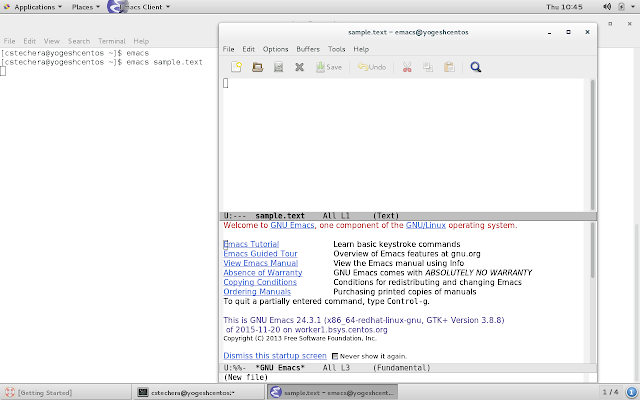Open the Emacs File menu
Screen dimensions: 640x400
click(x=229, y=49)
